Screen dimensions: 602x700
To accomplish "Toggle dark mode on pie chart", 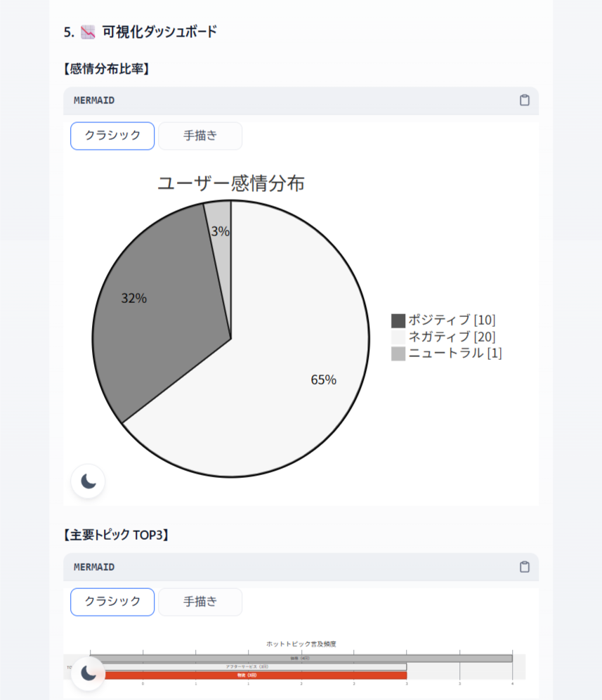I will pos(88,481).
